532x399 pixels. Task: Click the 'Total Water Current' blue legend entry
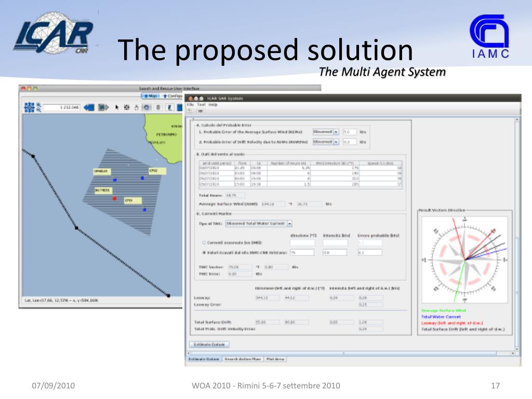[441, 316]
